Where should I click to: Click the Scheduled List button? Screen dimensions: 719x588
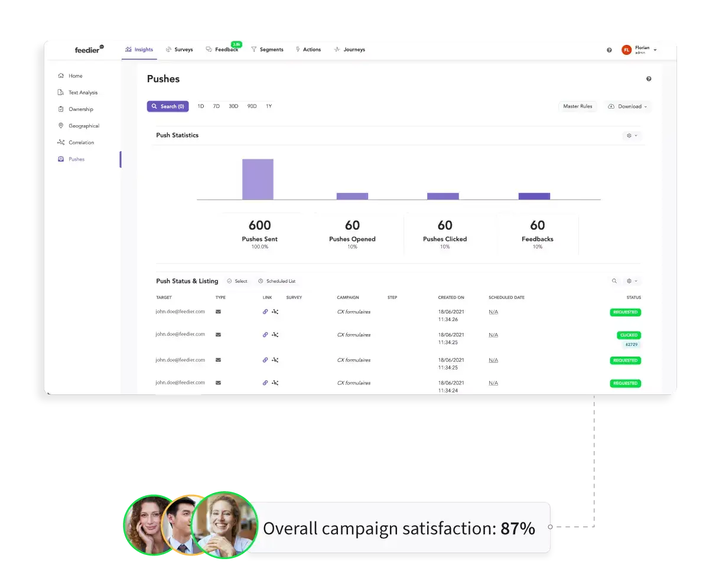(x=277, y=281)
